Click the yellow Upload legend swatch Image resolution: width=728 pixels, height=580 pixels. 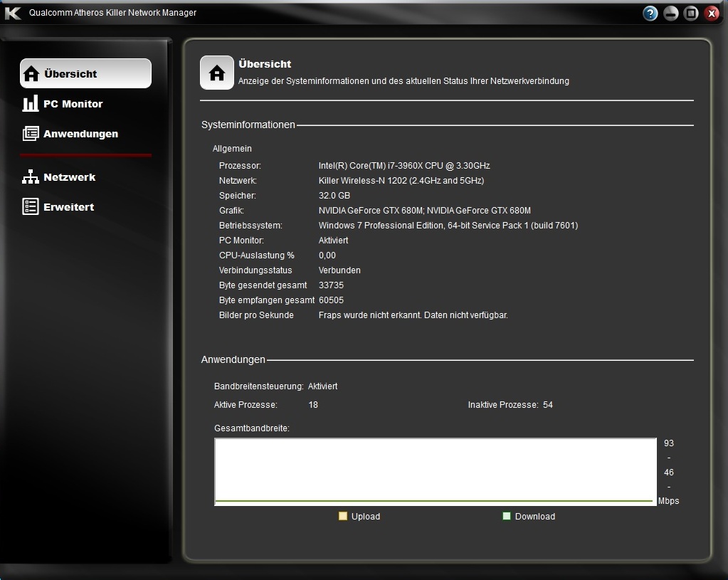pos(342,516)
